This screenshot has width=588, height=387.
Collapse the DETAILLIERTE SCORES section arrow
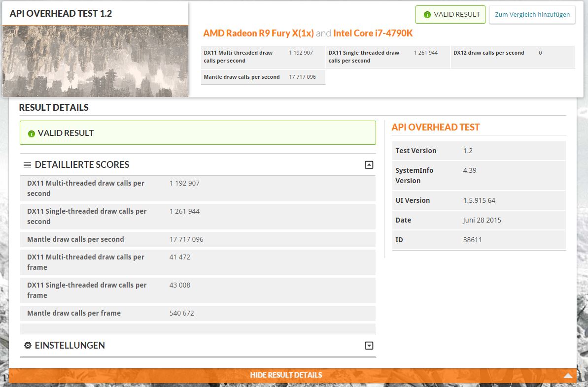[x=369, y=165]
